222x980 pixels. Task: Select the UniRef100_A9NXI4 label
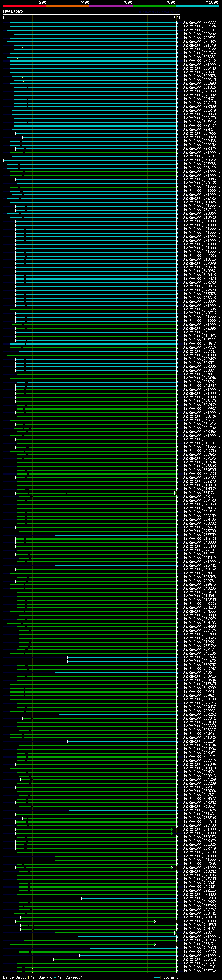tap(199, 129)
